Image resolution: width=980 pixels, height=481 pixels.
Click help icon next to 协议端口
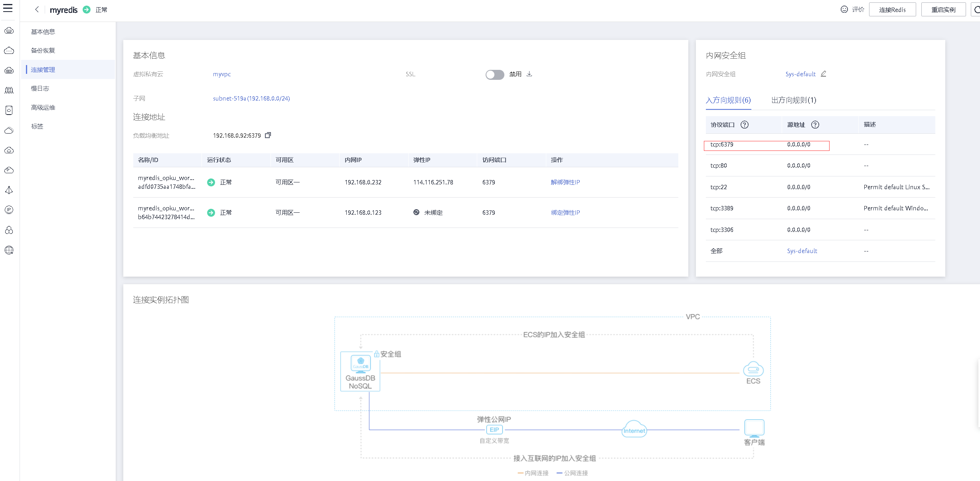coord(744,125)
